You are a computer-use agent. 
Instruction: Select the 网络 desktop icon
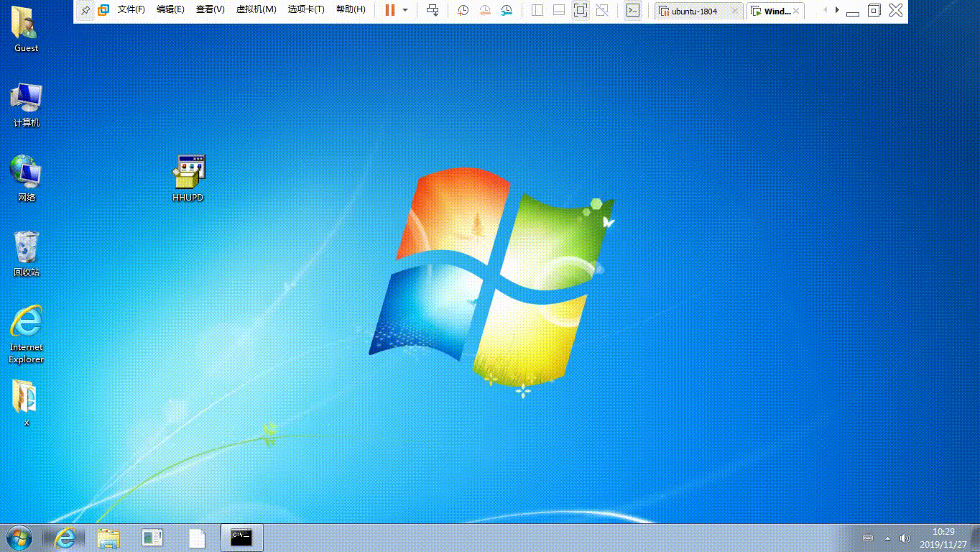[27, 178]
